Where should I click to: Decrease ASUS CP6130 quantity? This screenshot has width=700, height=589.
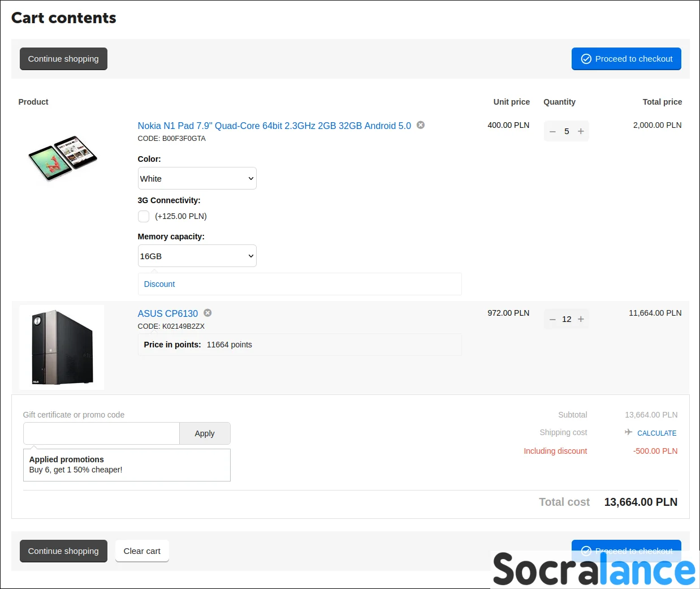tap(552, 319)
